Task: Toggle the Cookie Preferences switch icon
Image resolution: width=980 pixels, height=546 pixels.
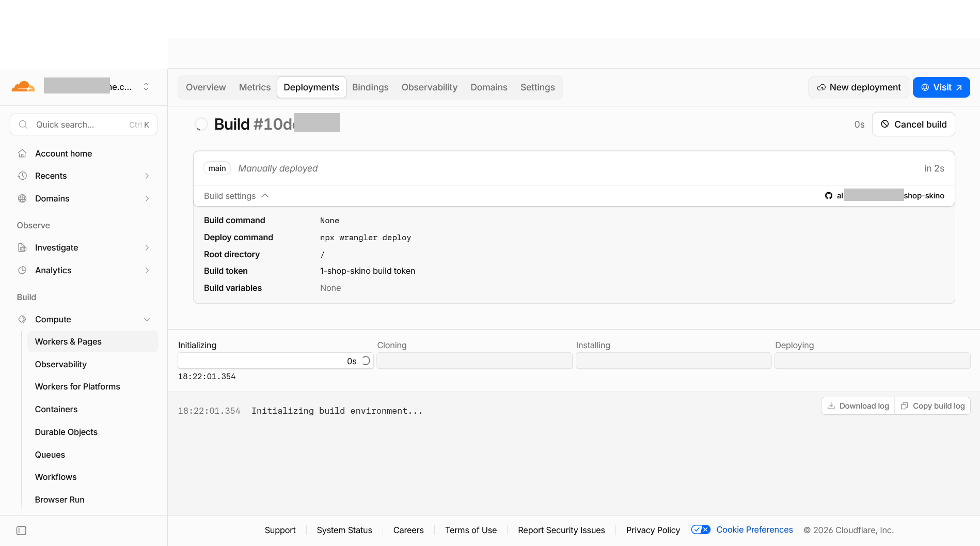Action: point(701,529)
